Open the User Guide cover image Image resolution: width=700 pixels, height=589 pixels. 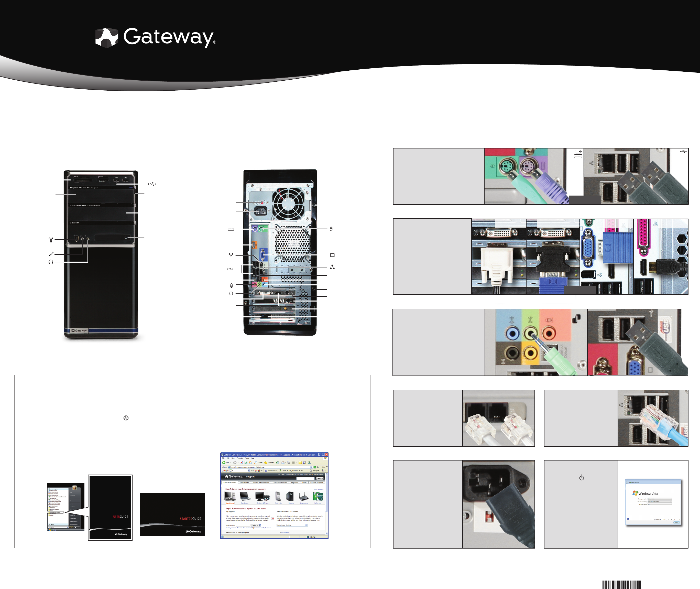(x=110, y=507)
